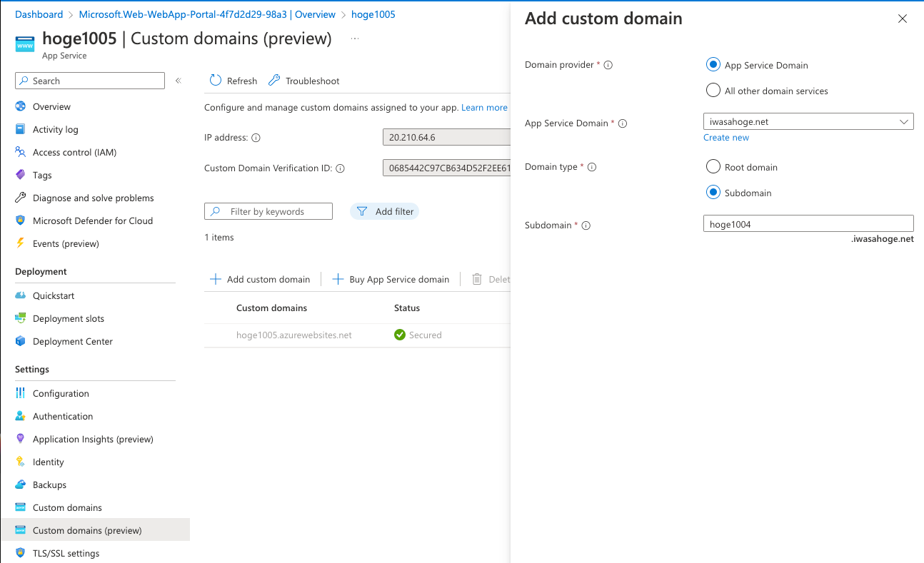Open the Overview sidebar icon

[x=19, y=106]
